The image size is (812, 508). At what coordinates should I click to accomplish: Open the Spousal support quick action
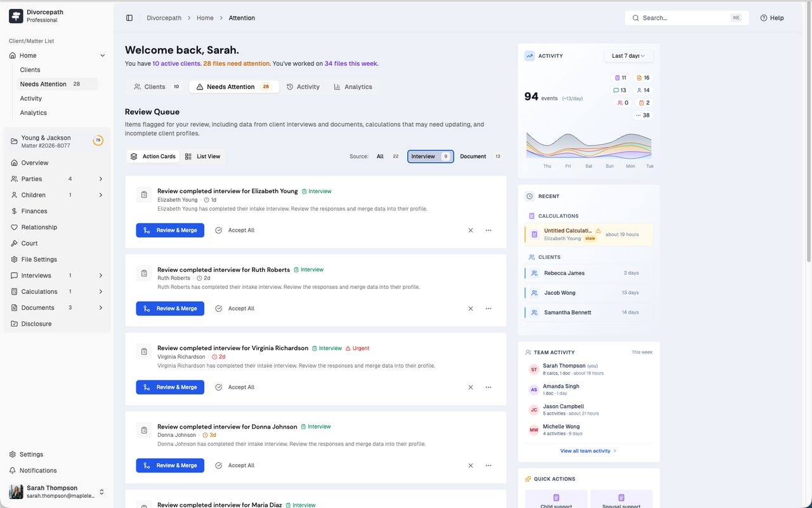621,499
